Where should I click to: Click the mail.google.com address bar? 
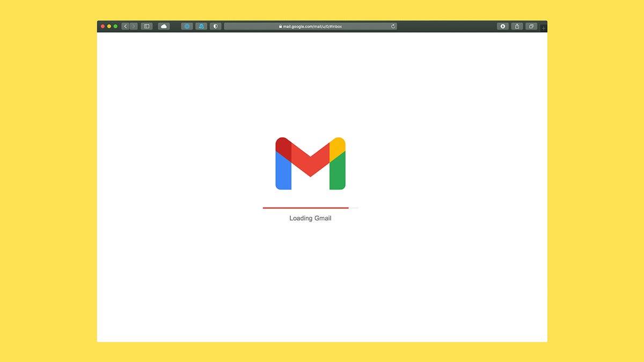click(x=311, y=26)
